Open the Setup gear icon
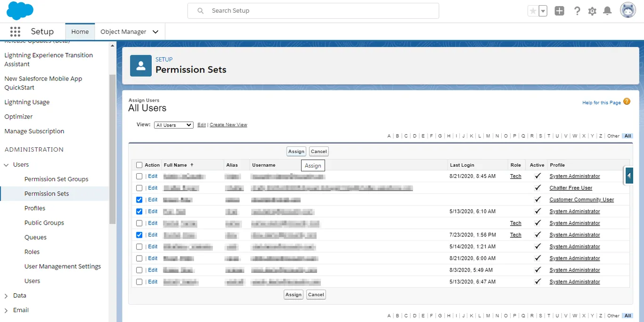This screenshot has height=322, width=644. point(592,11)
